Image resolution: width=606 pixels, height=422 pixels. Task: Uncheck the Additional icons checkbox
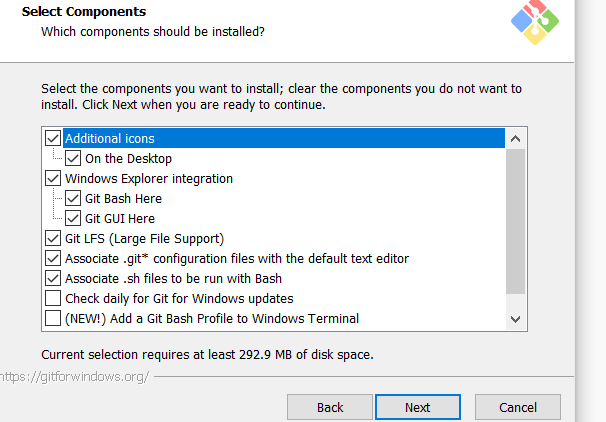click(x=53, y=138)
